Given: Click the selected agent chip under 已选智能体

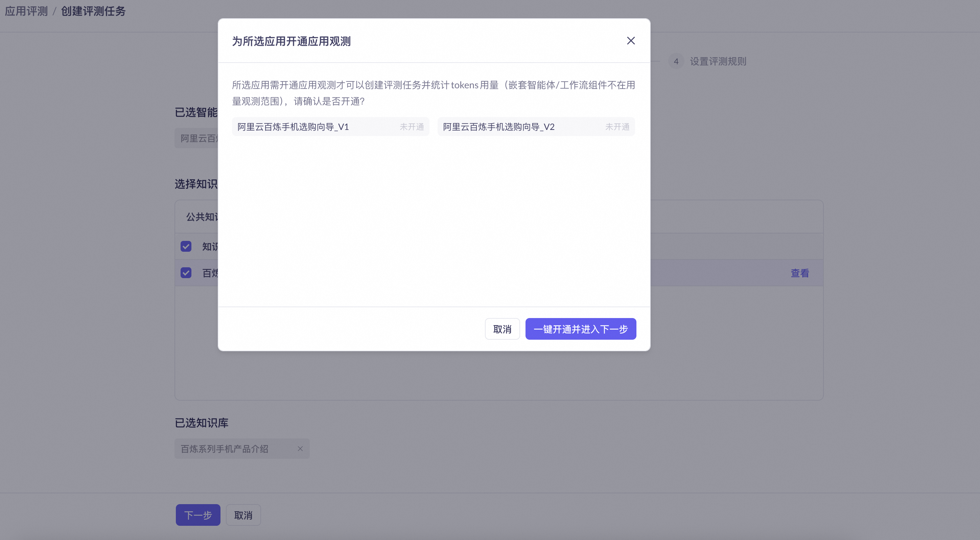Looking at the screenshot, I should pos(198,138).
